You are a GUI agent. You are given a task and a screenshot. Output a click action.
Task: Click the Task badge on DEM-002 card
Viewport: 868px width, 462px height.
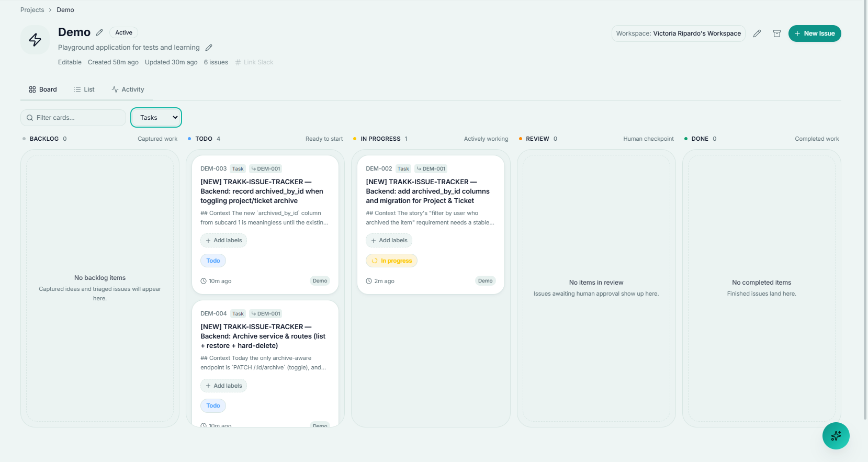[x=403, y=168]
